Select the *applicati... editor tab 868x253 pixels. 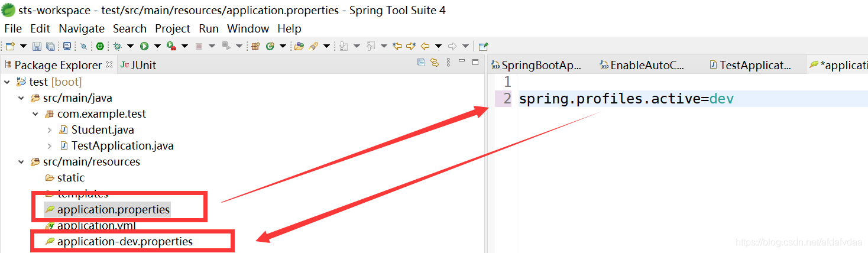838,65
